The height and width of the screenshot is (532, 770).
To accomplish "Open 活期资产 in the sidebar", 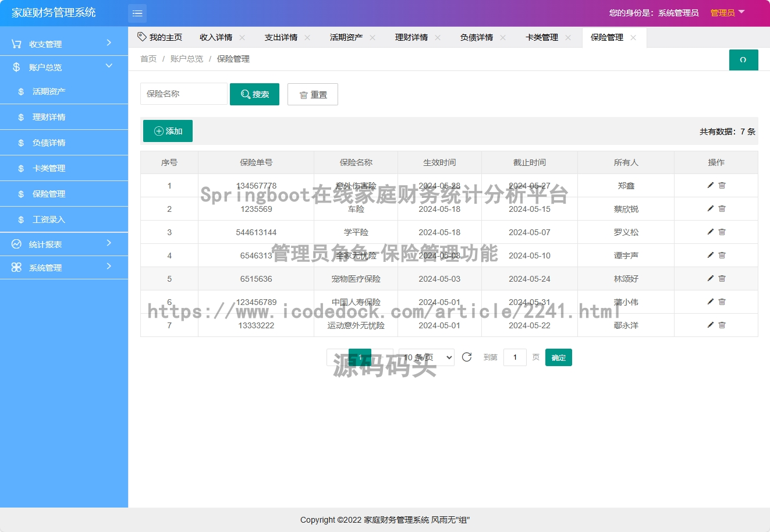I will 64,91.
